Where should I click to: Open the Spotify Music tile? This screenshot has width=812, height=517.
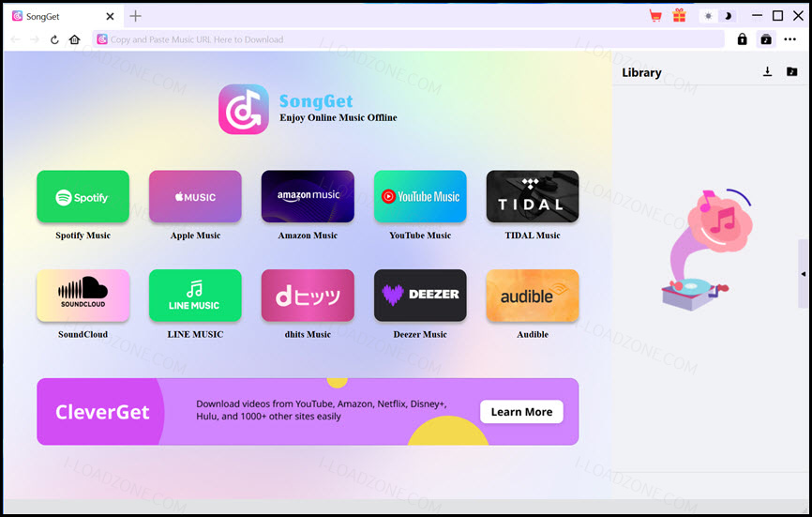(x=83, y=197)
